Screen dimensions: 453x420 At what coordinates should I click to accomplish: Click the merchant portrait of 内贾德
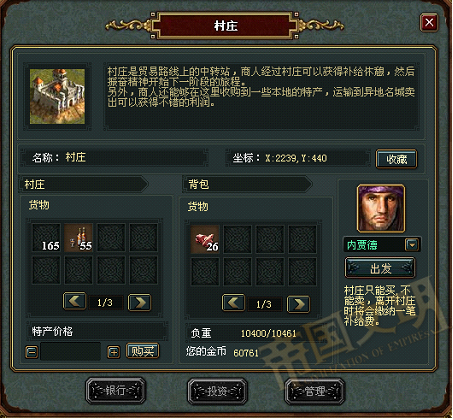pos(381,208)
